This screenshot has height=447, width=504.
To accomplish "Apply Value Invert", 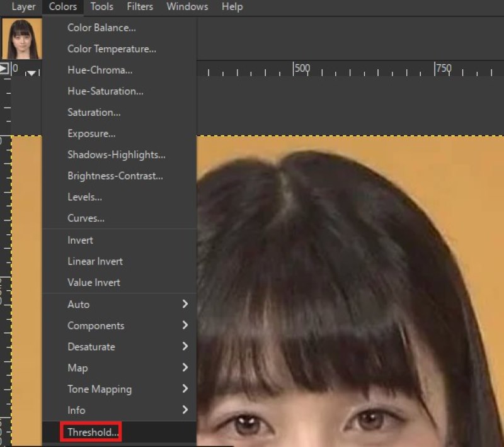I will [120, 283].
